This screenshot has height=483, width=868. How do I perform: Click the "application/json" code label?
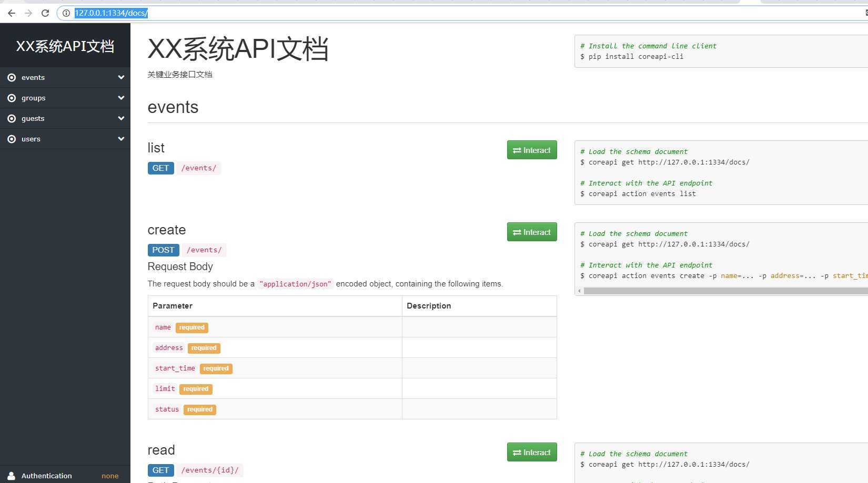pos(296,284)
